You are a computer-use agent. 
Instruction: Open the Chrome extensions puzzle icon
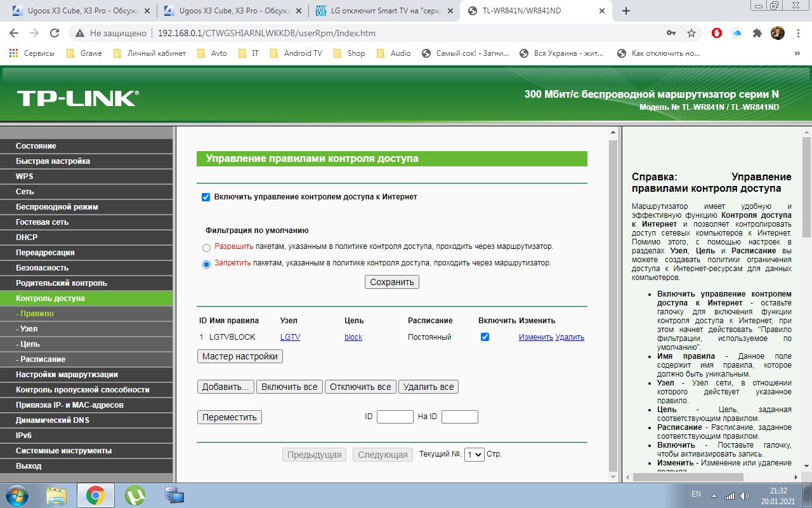point(757,33)
